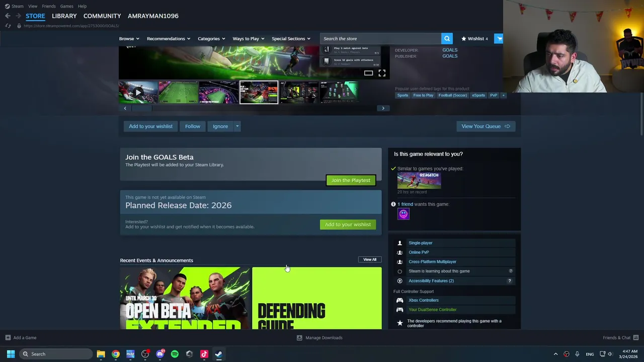Expand the Browse store menu

(x=129, y=39)
